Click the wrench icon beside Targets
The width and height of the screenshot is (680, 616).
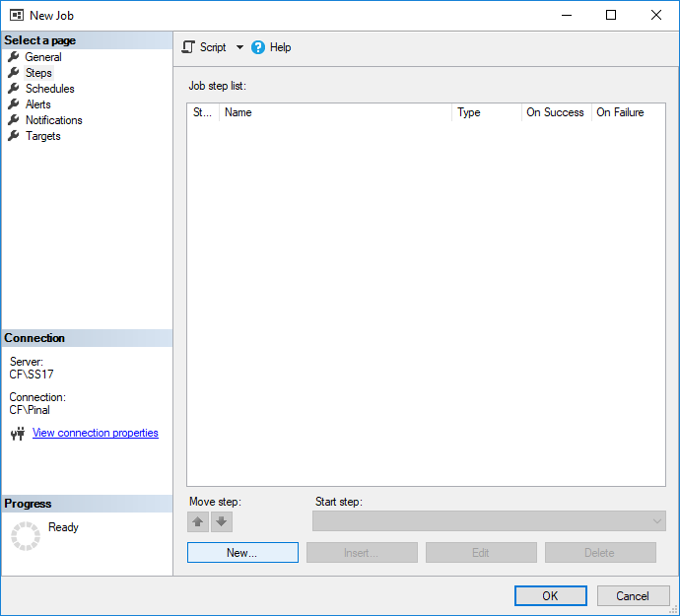coord(14,136)
